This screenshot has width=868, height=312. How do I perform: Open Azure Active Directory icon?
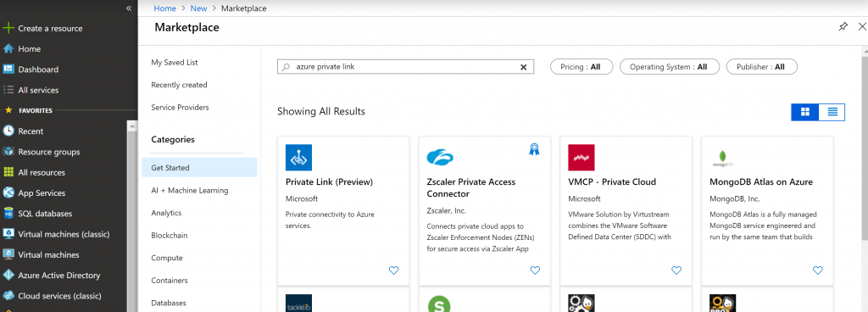(x=8, y=275)
